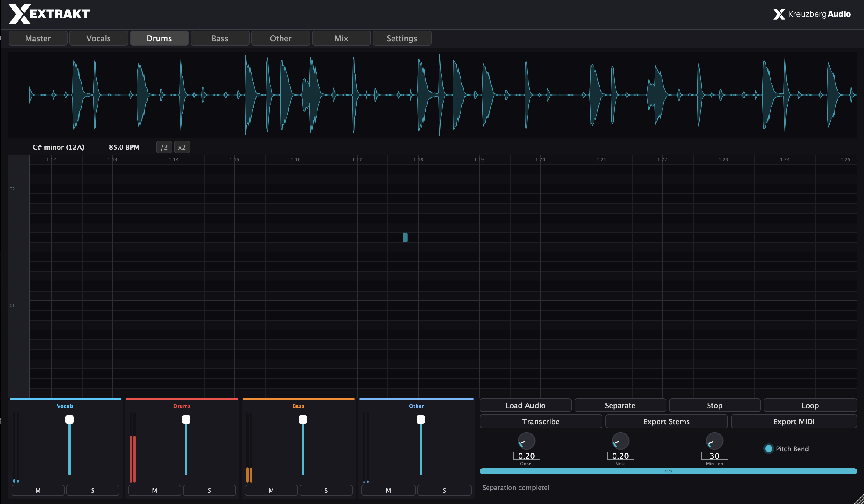Click the Drums volume fader handle
864x504 pixels.
click(186, 419)
